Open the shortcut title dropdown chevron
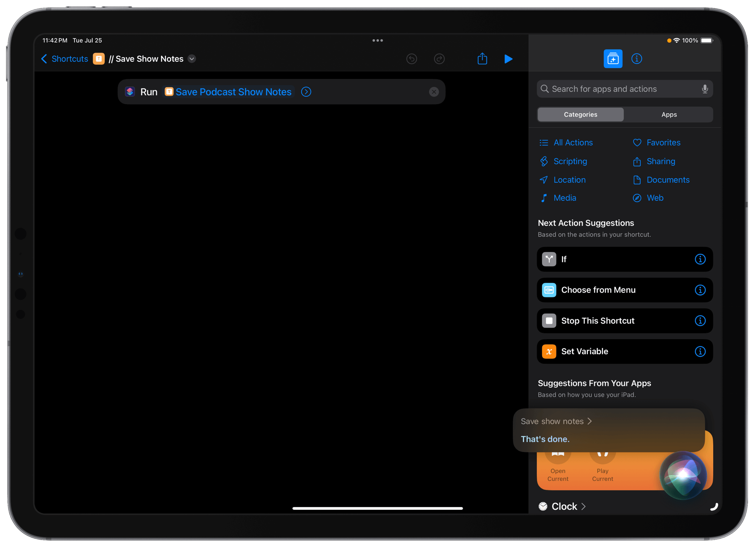Viewport: 756px width, 548px height. pyautogui.click(x=192, y=59)
